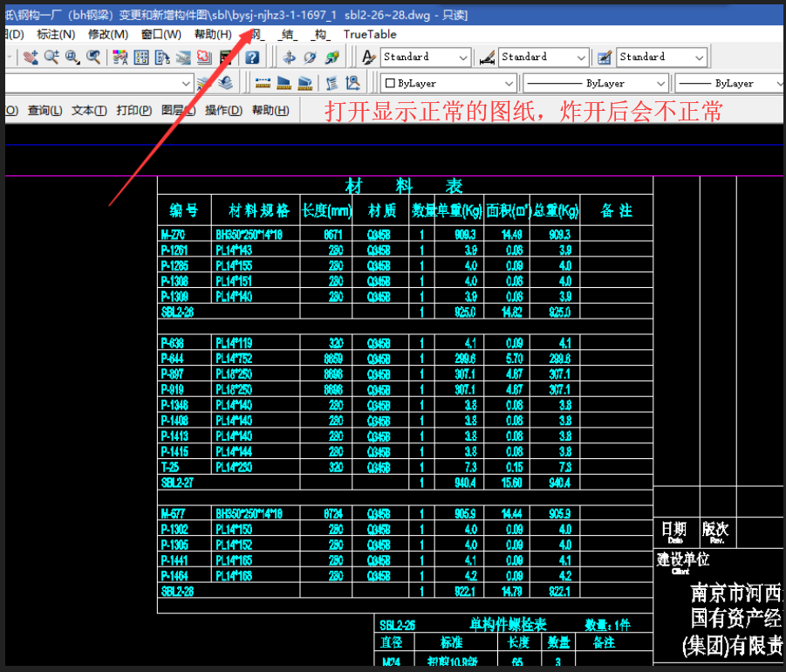Select the continuous orbit green globe tool
The width and height of the screenshot is (786, 672).
[x=331, y=58]
